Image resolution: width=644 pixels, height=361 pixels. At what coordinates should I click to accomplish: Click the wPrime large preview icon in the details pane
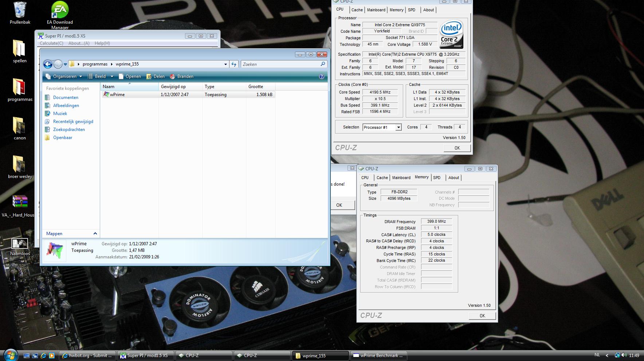(x=55, y=250)
